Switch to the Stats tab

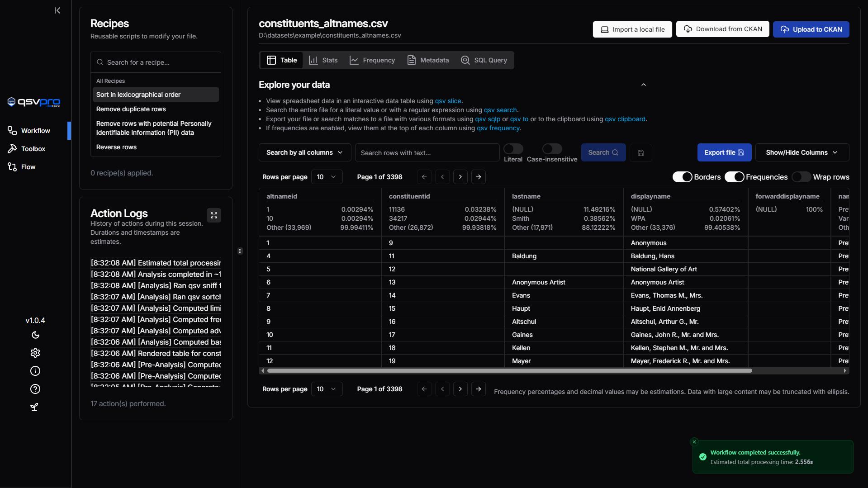click(x=323, y=60)
